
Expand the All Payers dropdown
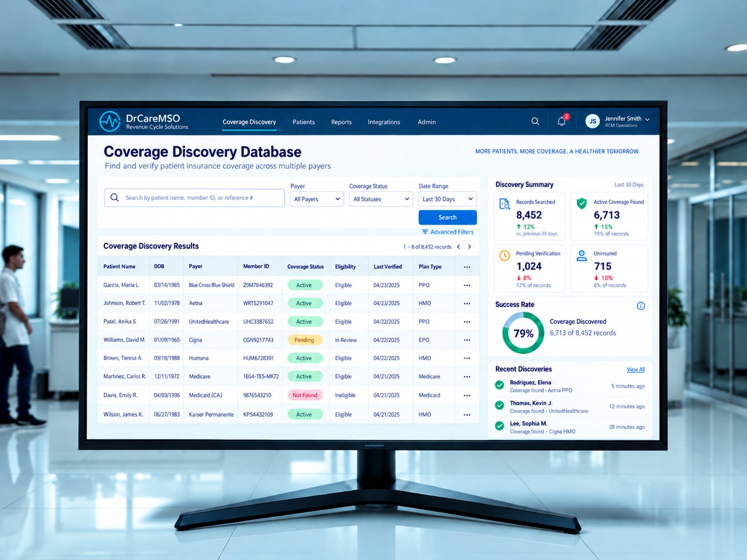click(x=317, y=199)
